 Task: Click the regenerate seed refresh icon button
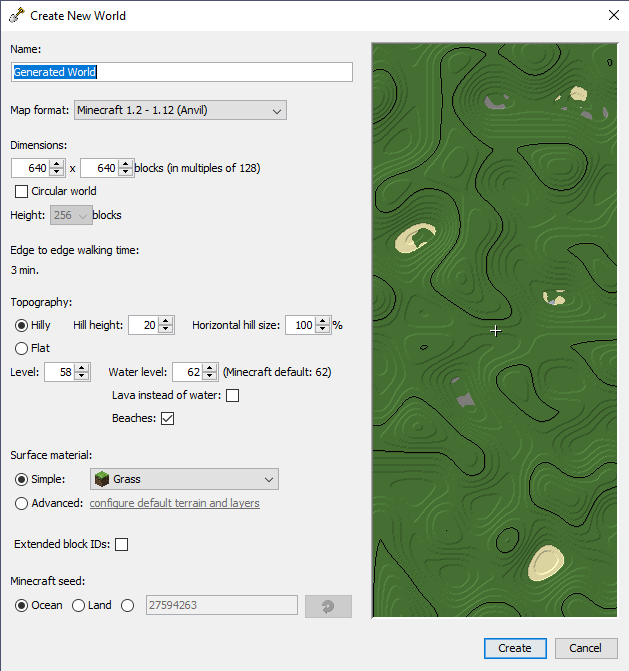click(x=328, y=606)
